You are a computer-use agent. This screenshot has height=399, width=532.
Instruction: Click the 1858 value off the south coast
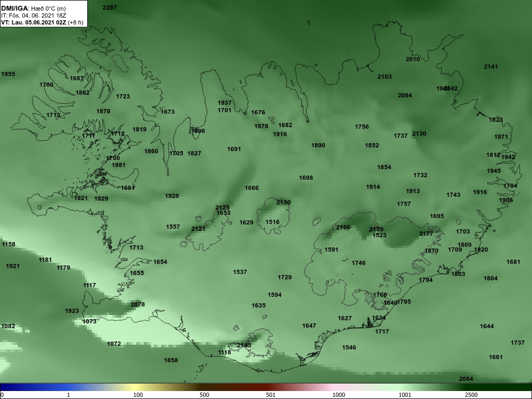click(x=171, y=360)
